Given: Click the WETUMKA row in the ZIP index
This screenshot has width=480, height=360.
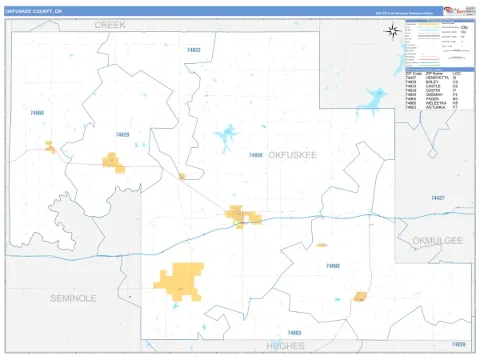Looking at the screenshot, I should 440,107.
